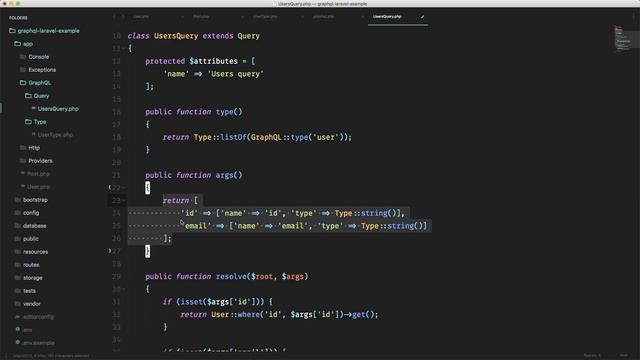Image resolution: width=640 pixels, height=360 pixels.
Task: Switch to the UserType.php tab
Action: coord(265,17)
